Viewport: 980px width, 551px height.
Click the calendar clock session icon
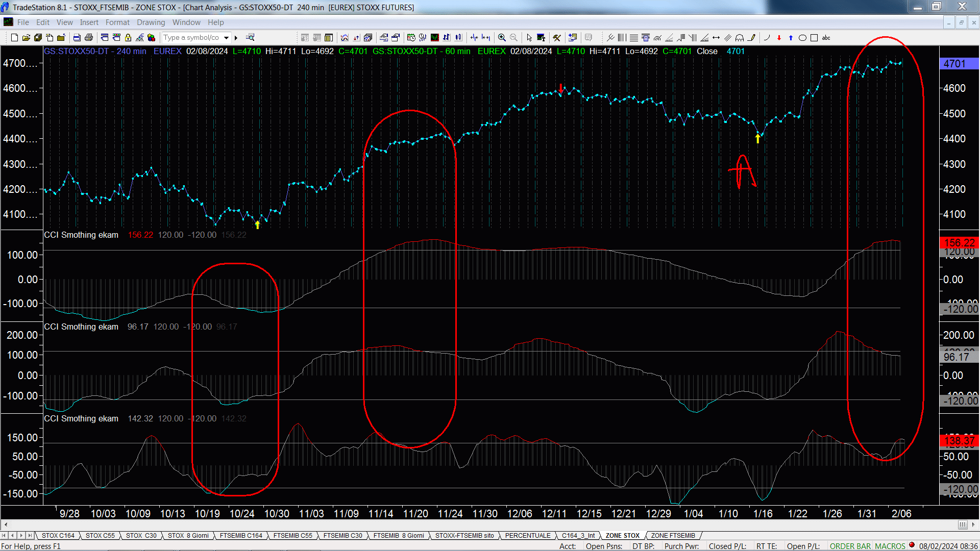[411, 37]
